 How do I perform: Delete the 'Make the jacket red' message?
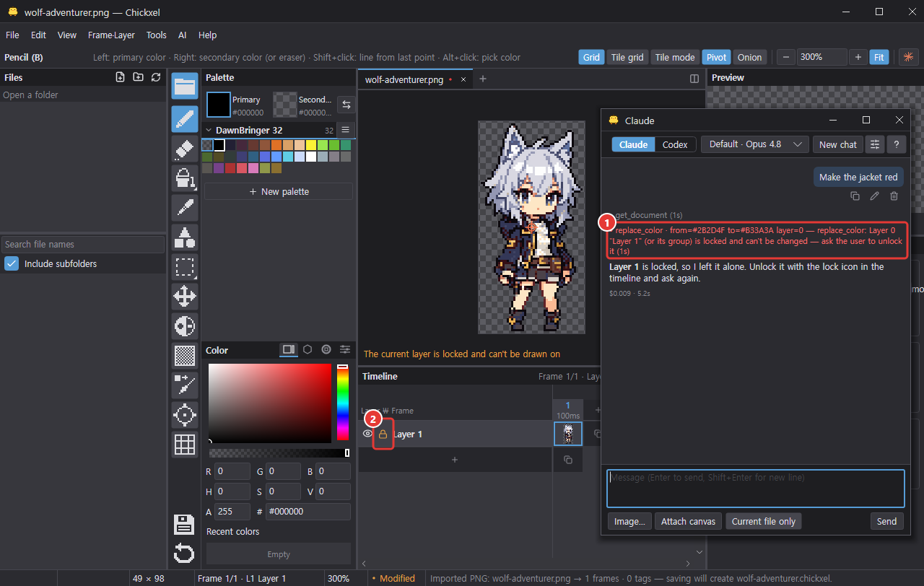(x=894, y=196)
